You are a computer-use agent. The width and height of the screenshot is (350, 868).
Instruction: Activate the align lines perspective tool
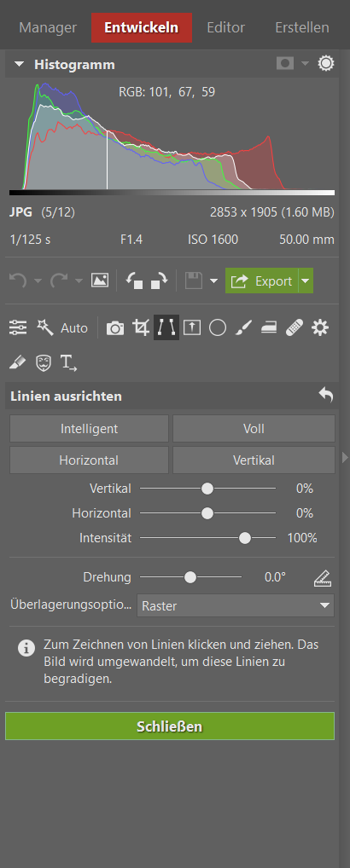pyautogui.click(x=166, y=327)
